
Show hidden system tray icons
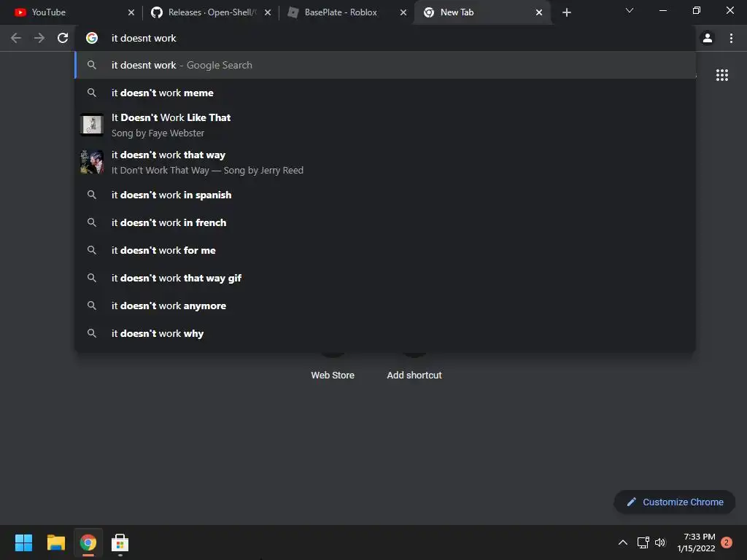(623, 542)
